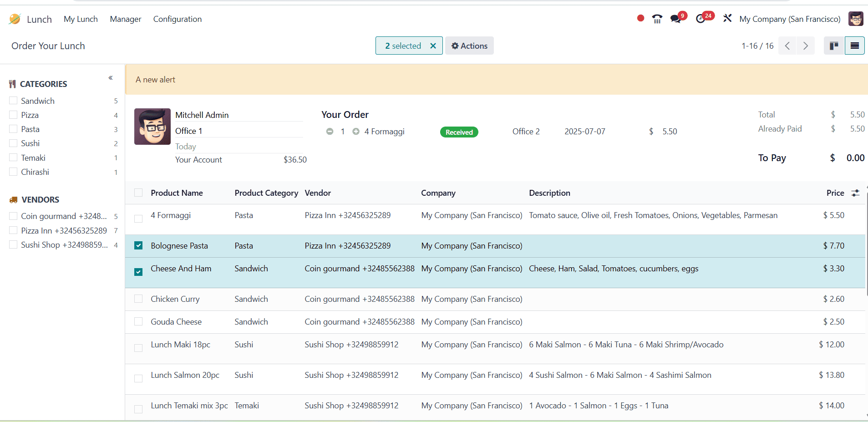Click the Chicken Curry product name
868x422 pixels.
tap(175, 299)
